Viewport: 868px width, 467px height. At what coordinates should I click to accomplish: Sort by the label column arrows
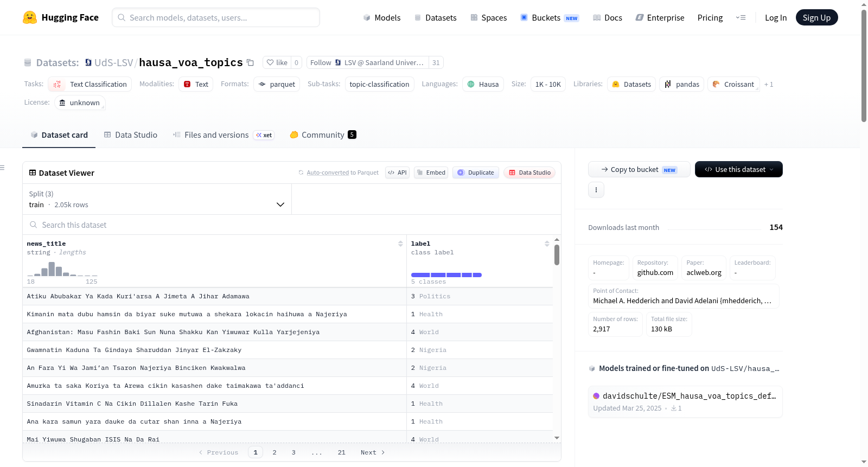547,244
